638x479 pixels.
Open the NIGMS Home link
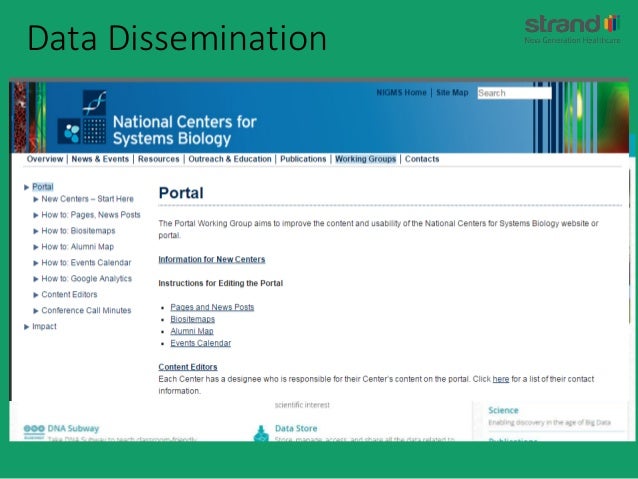(401, 92)
